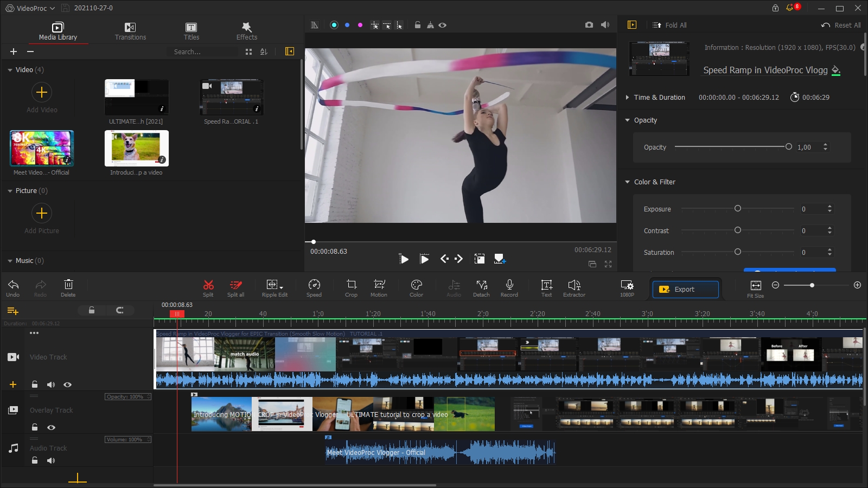This screenshot has width=868, height=488.
Task: Lock the Overlay Track
Action: click(35, 427)
